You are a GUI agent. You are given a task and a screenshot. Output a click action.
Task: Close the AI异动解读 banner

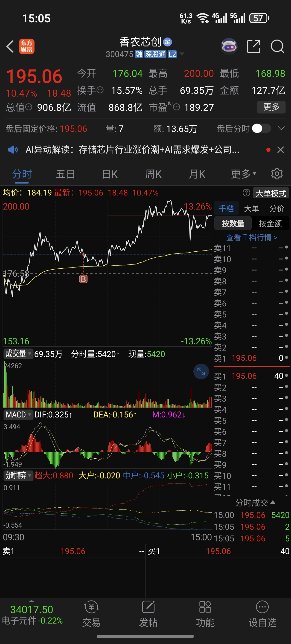[280, 150]
